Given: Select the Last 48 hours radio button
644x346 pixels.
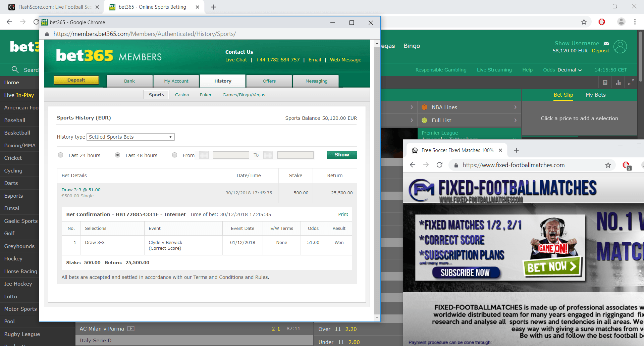Looking at the screenshot, I should click(118, 155).
